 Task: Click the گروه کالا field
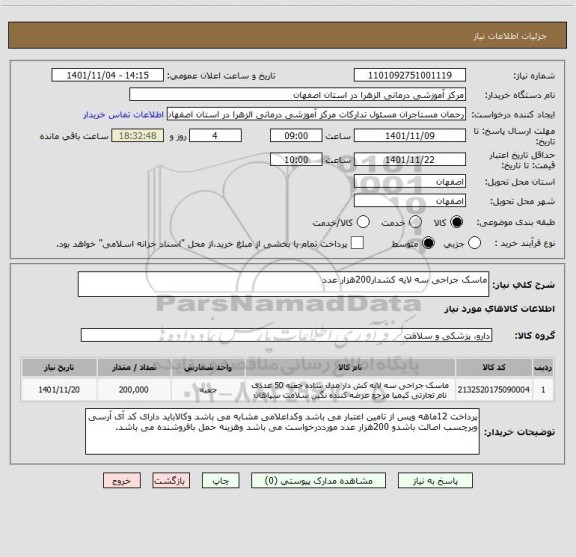click(286, 335)
